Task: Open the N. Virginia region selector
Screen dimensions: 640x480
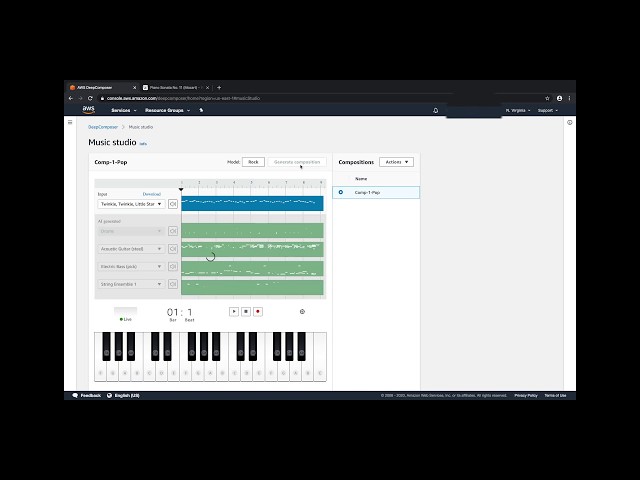Action: click(x=518, y=110)
